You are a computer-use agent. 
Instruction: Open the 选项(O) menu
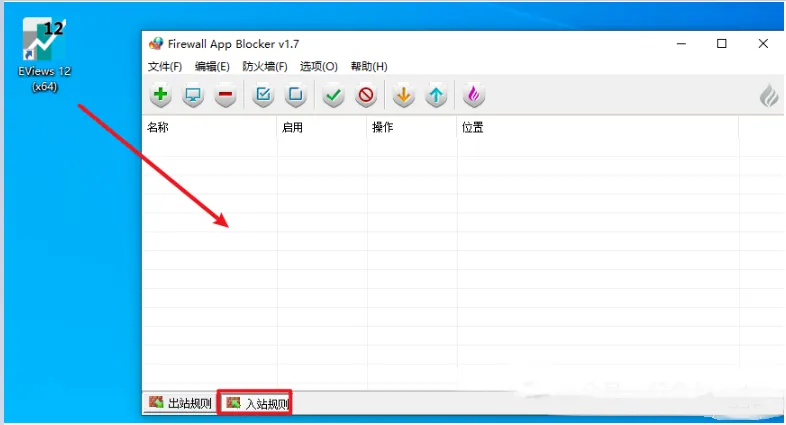(318, 66)
